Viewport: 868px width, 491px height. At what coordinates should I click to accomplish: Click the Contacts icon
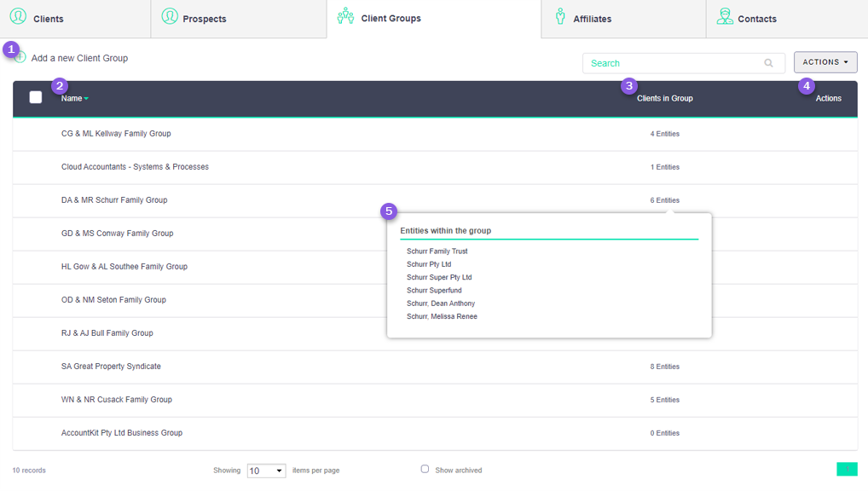coord(725,17)
